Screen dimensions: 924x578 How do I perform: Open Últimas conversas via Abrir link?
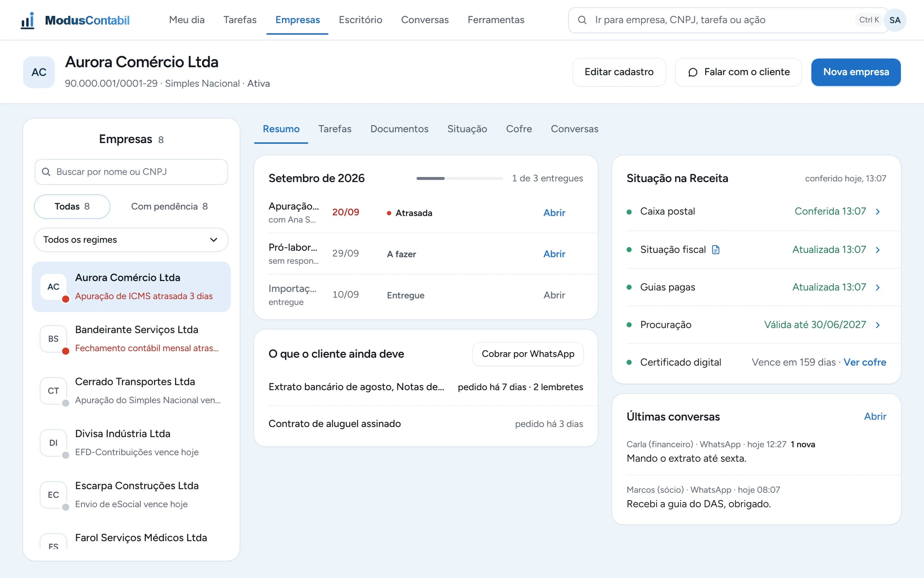pyautogui.click(x=875, y=416)
